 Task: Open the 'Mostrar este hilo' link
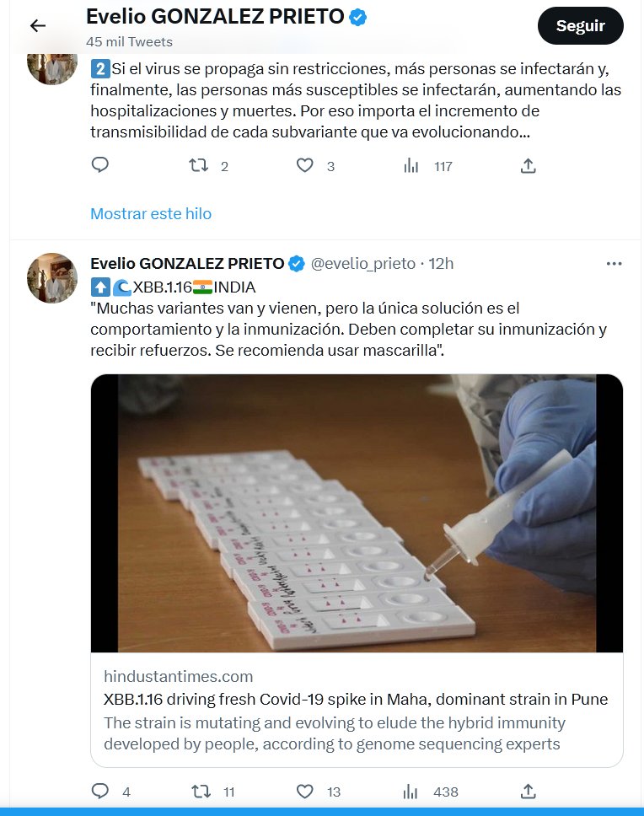[151, 213]
